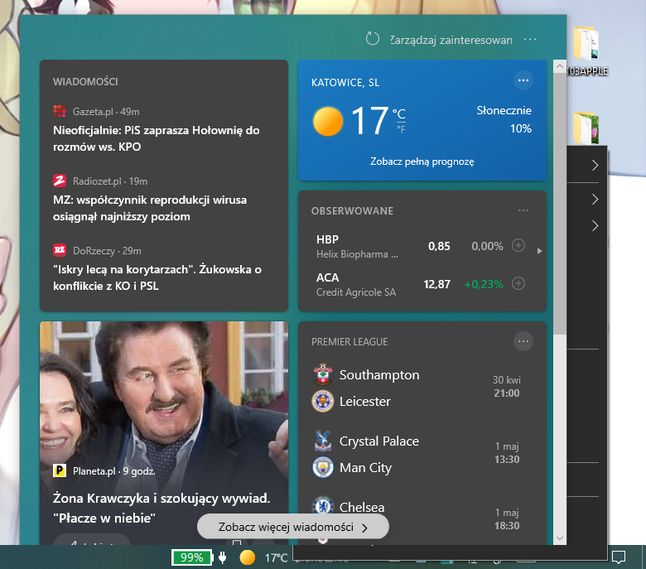Open the desktop folder below 103APPLE
The height and width of the screenshot is (569, 646).
[586, 128]
